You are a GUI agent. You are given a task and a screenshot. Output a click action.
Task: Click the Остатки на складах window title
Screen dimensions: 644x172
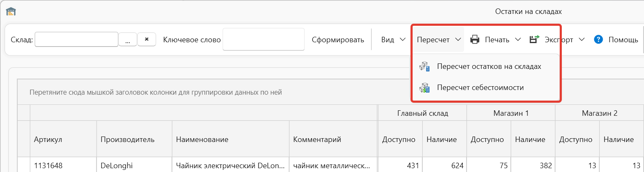pos(529,11)
